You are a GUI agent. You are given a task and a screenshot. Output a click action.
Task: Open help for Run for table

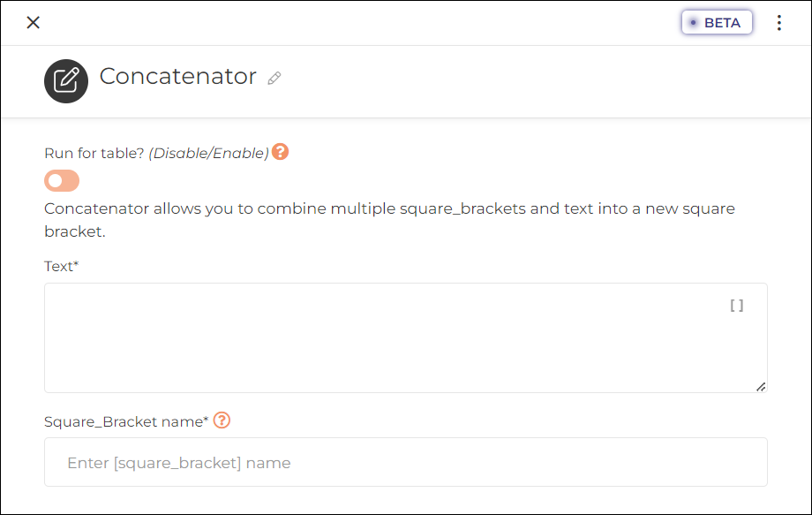tap(280, 152)
